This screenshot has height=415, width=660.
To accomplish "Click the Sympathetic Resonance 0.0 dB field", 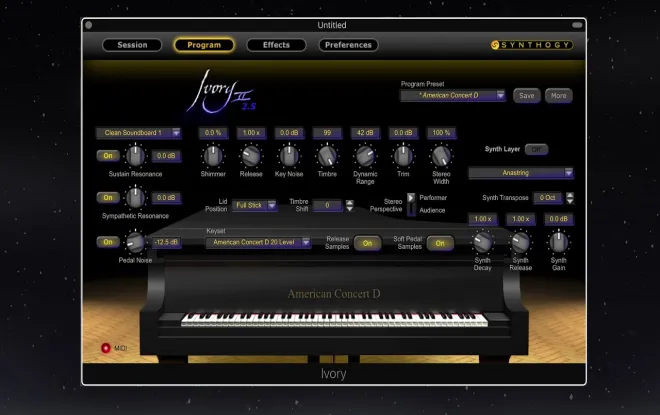I will click(166, 198).
